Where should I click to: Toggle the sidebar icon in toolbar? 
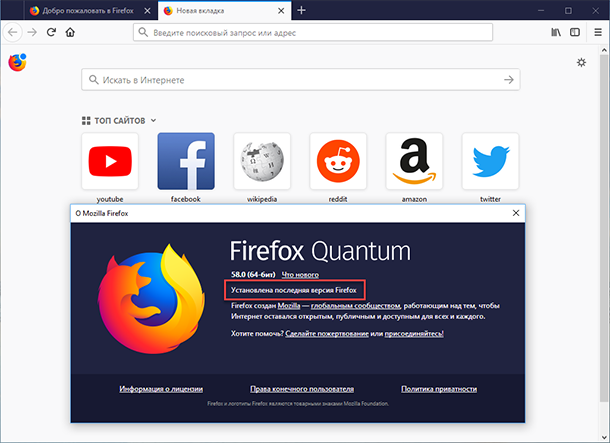(575, 32)
